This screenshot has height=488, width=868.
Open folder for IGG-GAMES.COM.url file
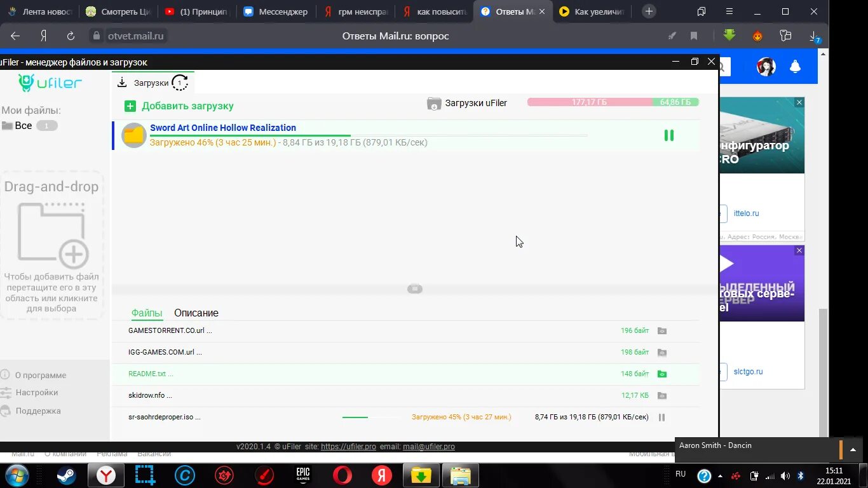(x=661, y=353)
